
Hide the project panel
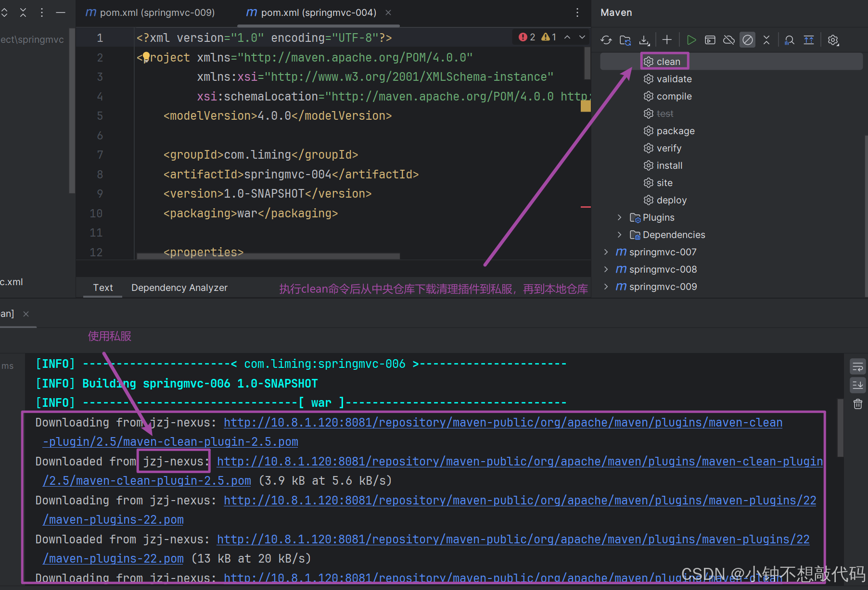click(61, 13)
